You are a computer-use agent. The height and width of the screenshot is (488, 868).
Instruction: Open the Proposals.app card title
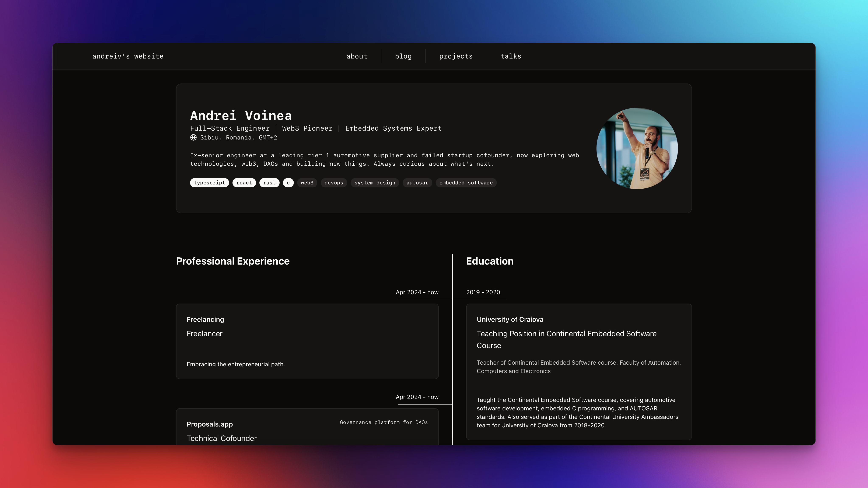click(210, 424)
